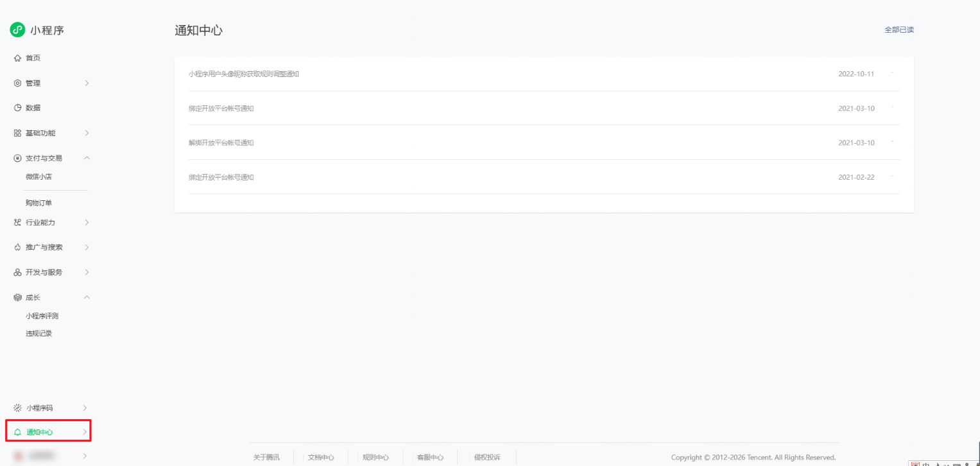Click the hexagon icon beside 管理
The image size is (980, 466).
[x=17, y=83]
